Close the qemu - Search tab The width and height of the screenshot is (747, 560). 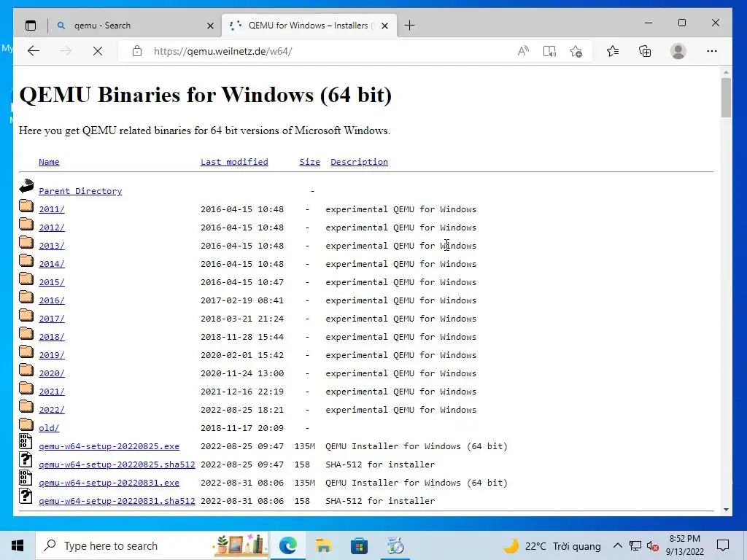click(x=210, y=26)
